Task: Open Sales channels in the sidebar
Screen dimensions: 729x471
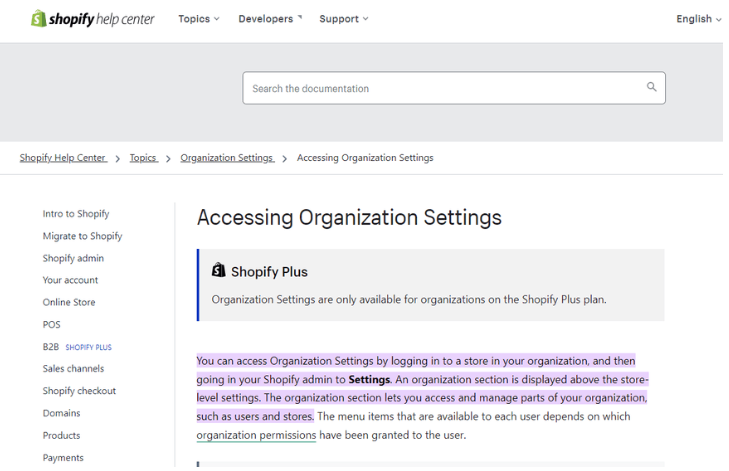Action: 73,369
